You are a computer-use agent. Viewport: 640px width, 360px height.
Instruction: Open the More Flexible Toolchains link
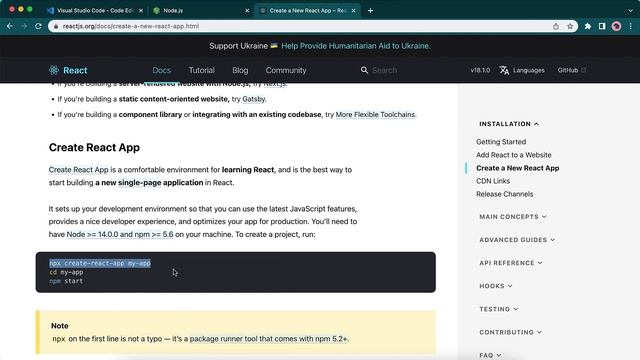375,115
